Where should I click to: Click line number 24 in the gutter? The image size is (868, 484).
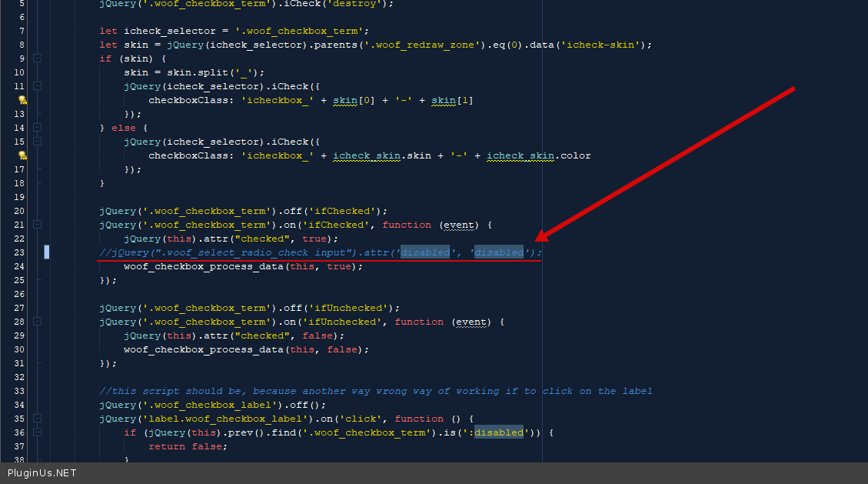click(x=18, y=266)
